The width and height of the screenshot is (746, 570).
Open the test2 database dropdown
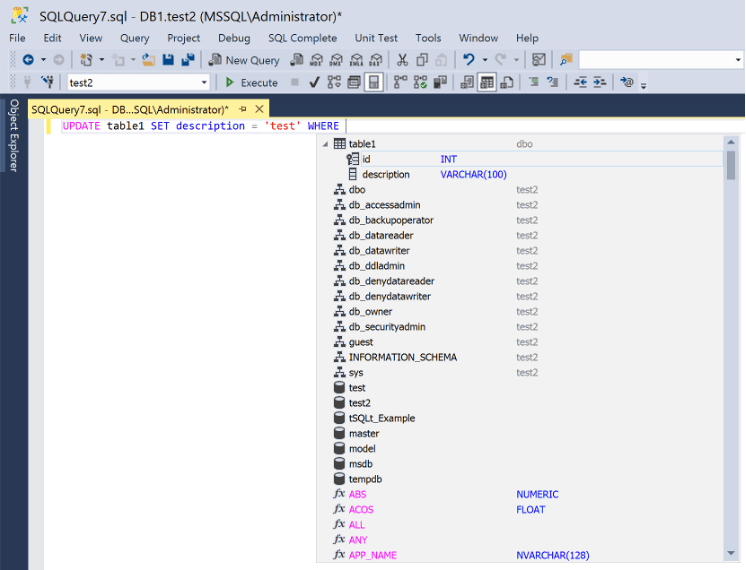pos(204,82)
